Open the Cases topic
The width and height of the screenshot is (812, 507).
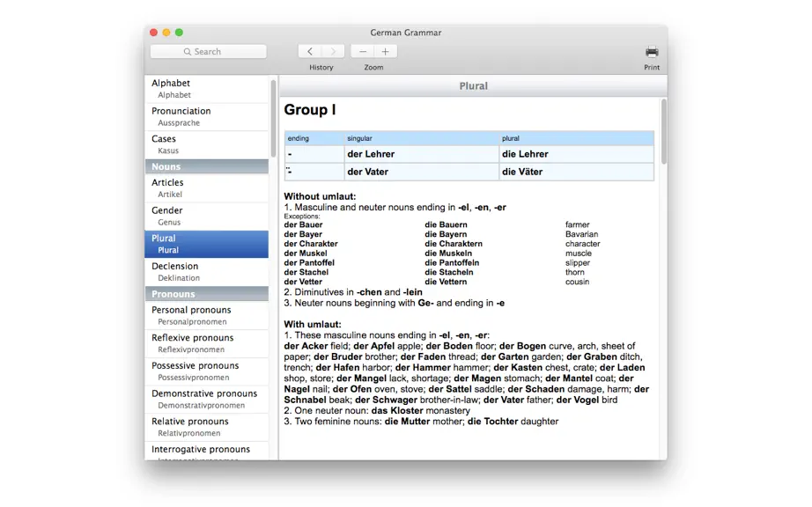207,144
